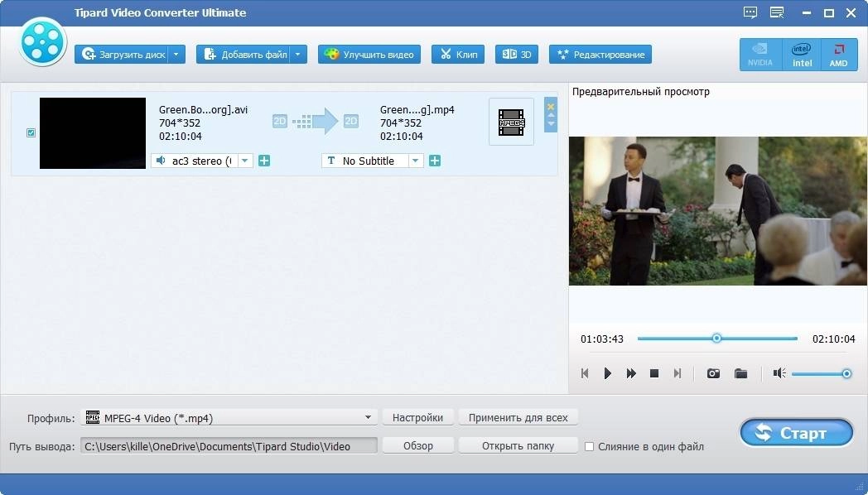Open menu list icon in title bar

pos(777,12)
